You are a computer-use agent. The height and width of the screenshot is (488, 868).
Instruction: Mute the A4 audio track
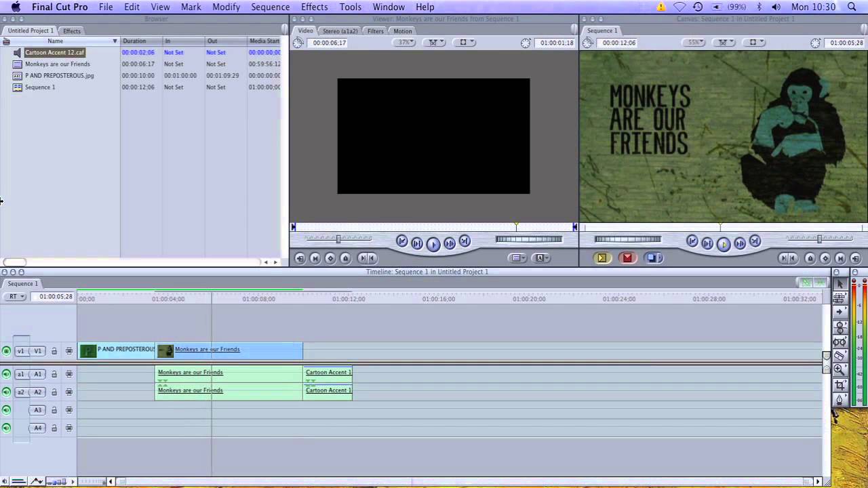click(6, 428)
